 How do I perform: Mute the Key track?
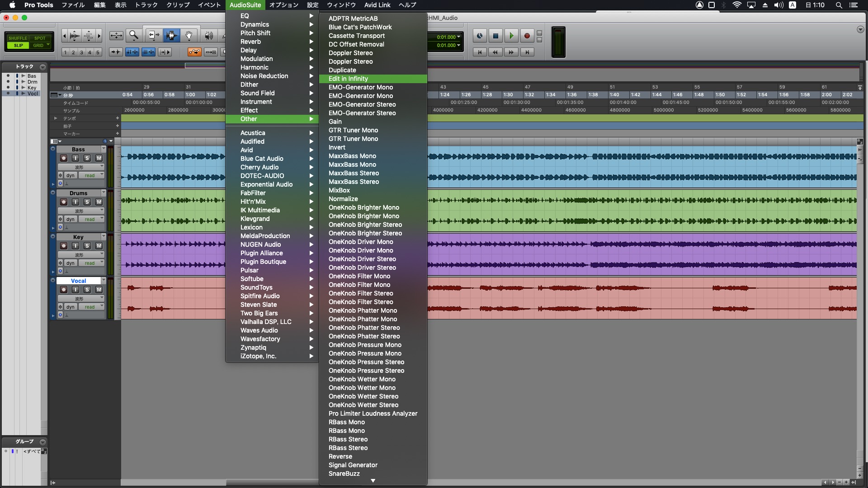99,246
